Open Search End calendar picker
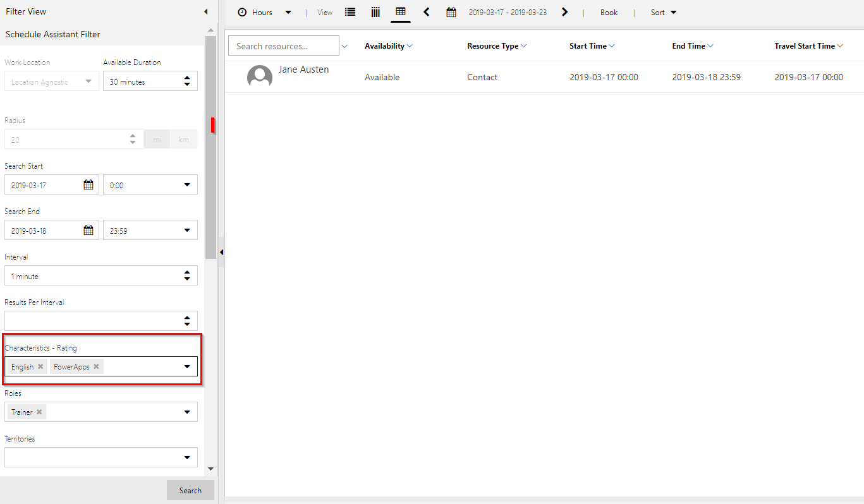 point(88,231)
